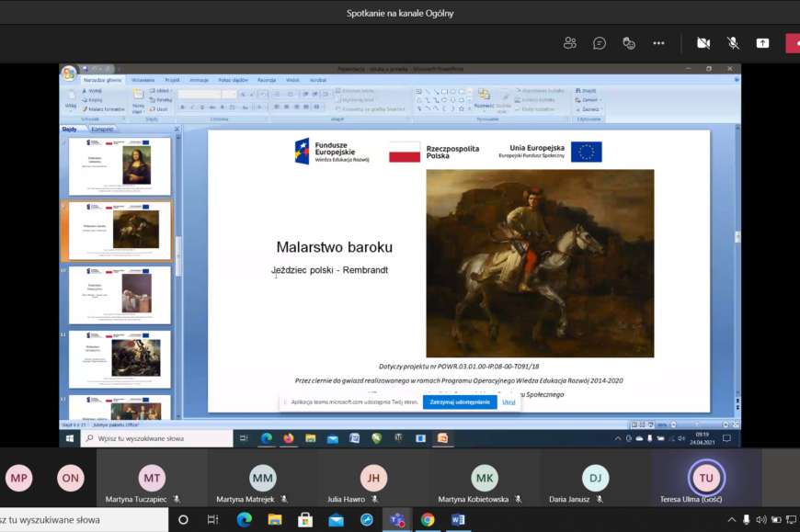Toggle the microphone mute
Image resolution: width=800 pixels, height=532 pixels.
[x=733, y=43]
